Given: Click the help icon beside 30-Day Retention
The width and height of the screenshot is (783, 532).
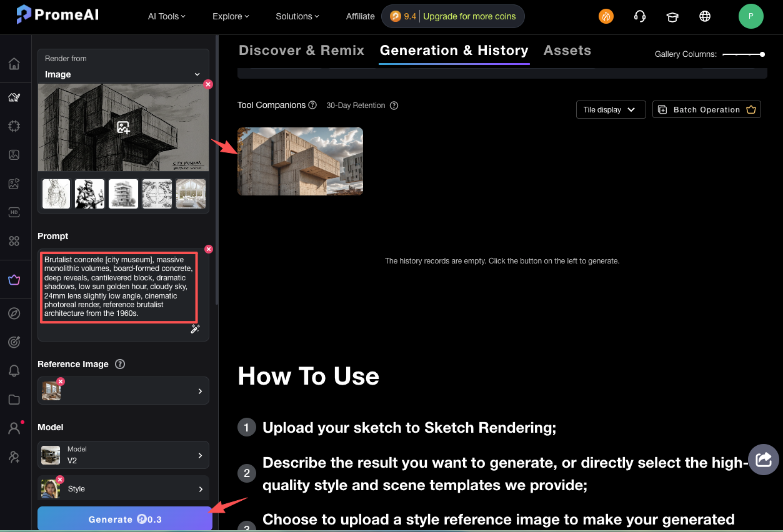Looking at the screenshot, I should [394, 106].
